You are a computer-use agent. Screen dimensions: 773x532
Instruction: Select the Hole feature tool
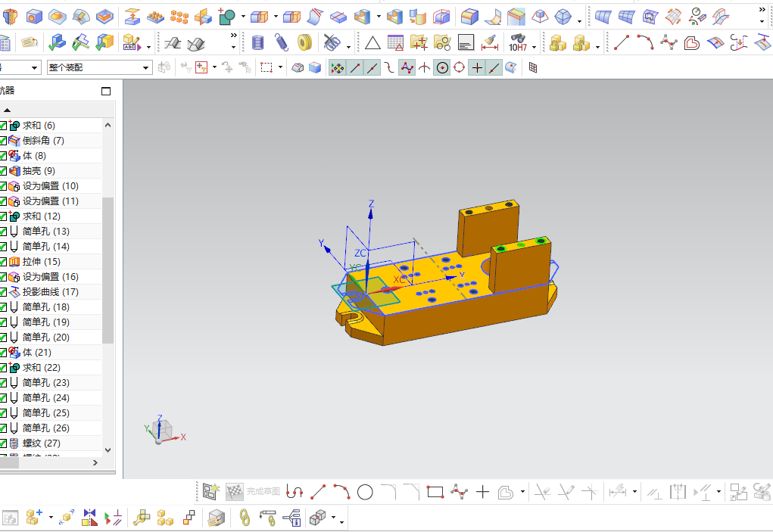coord(34,17)
